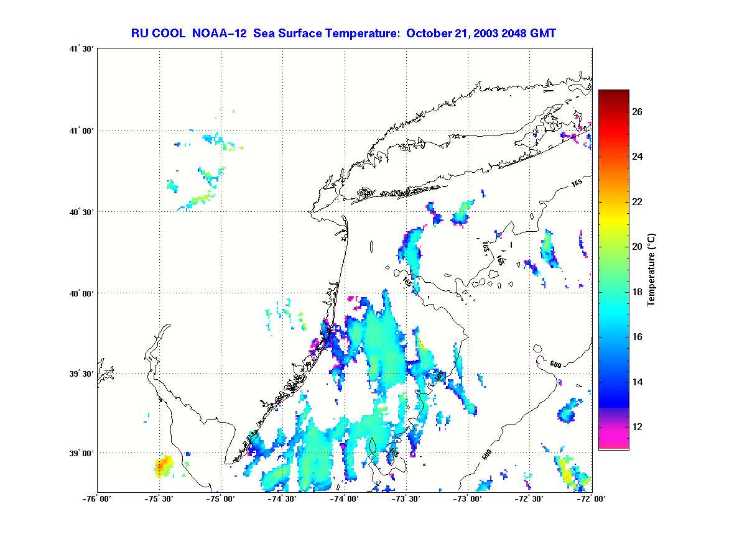Click the -73°00' longitude label
The height and width of the screenshot is (560, 747).
point(468,498)
